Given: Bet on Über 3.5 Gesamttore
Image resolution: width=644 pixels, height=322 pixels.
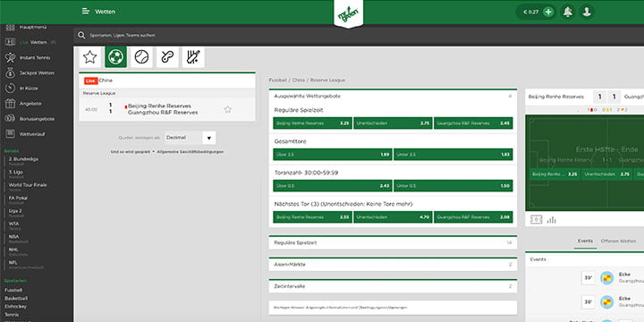Looking at the screenshot, I should (333, 155).
